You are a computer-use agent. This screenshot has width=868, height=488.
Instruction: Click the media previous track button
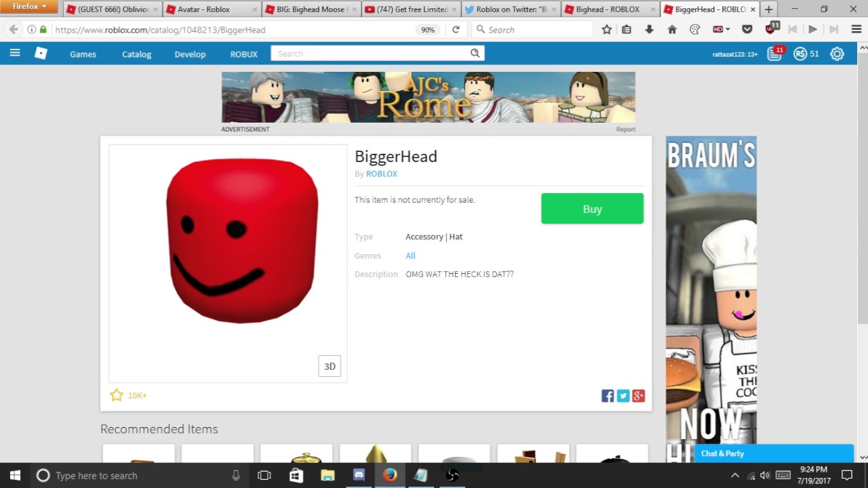tap(792, 30)
